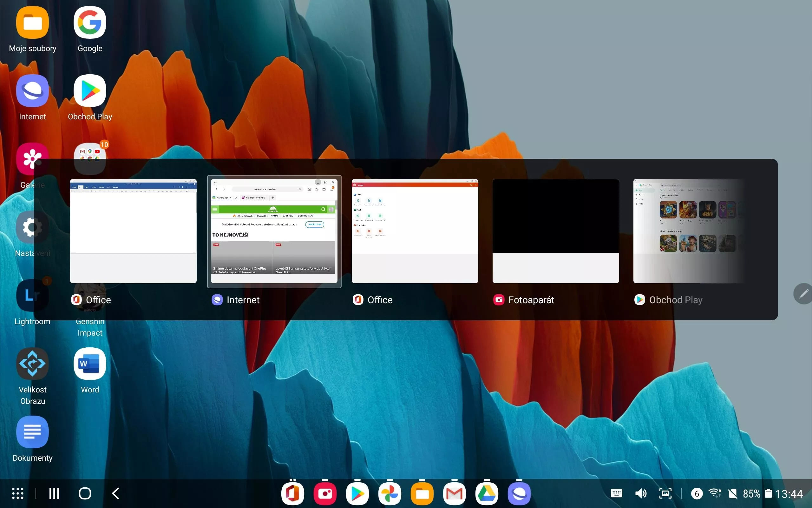
Task: Switch to the Obchod Play thumbnail
Action: pos(690,231)
